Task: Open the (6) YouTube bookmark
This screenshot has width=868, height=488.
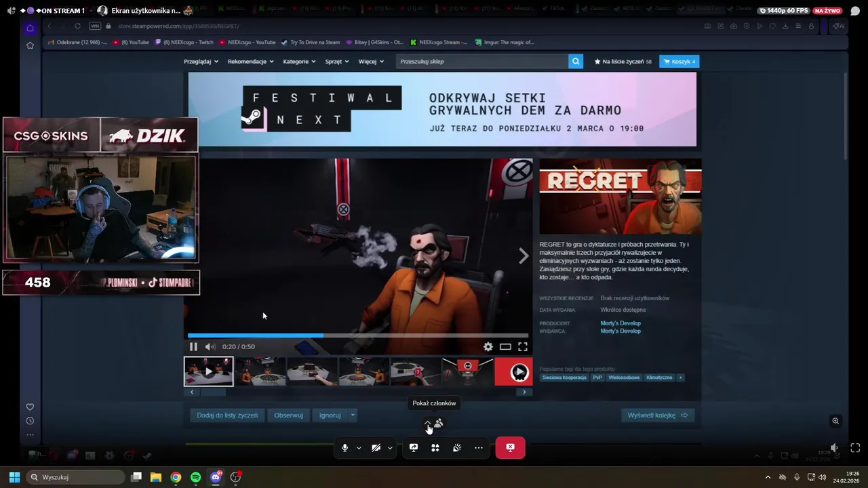Action: 131,42
